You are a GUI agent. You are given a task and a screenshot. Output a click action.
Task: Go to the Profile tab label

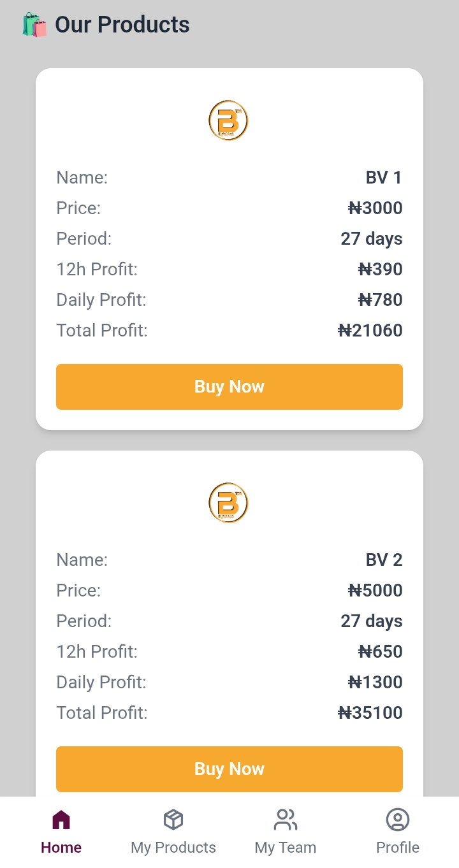tap(398, 848)
